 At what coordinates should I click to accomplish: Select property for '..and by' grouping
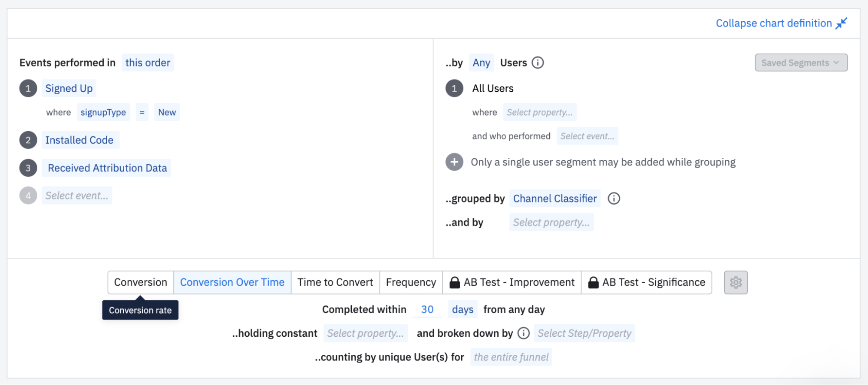click(x=551, y=222)
